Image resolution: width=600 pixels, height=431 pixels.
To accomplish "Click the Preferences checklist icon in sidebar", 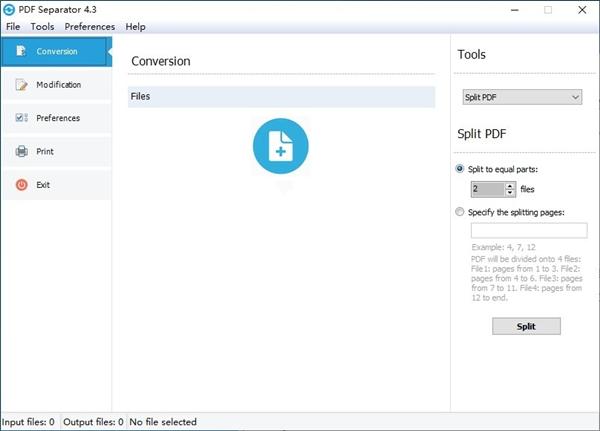I will point(21,118).
